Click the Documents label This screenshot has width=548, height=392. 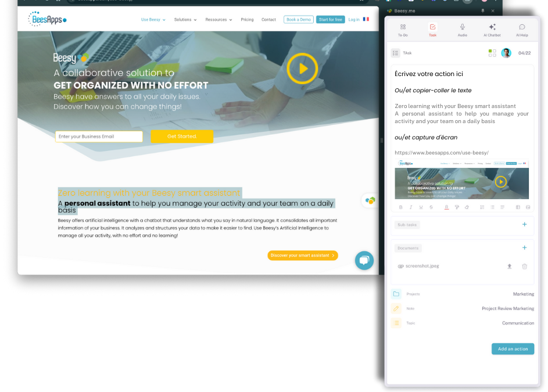[408, 248]
